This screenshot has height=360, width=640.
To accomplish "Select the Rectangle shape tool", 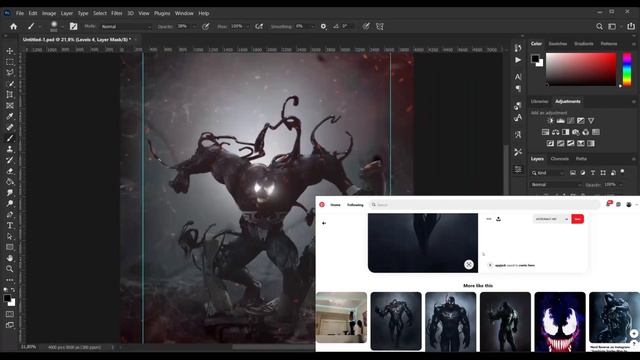I will 10,247.
